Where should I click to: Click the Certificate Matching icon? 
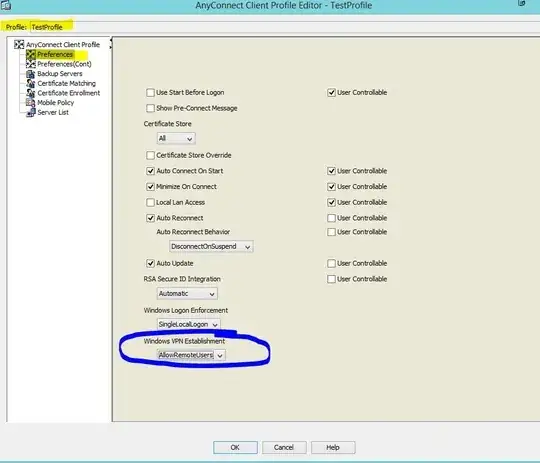click(x=31, y=83)
